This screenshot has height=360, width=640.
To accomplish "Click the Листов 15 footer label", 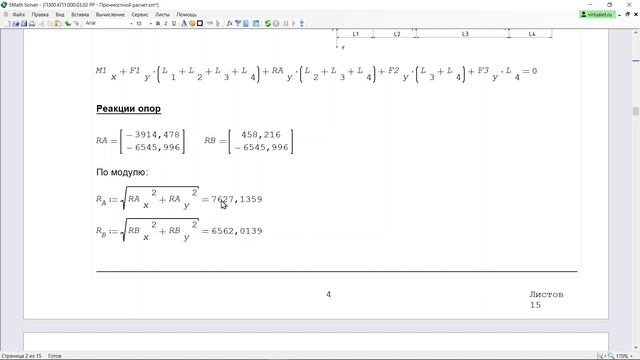I will pyautogui.click(x=546, y=300).
